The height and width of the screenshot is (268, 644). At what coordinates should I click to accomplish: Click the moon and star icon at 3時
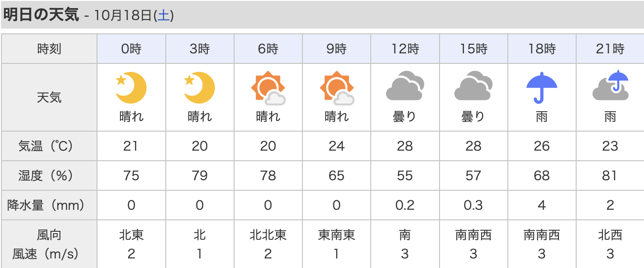point(200,88)
